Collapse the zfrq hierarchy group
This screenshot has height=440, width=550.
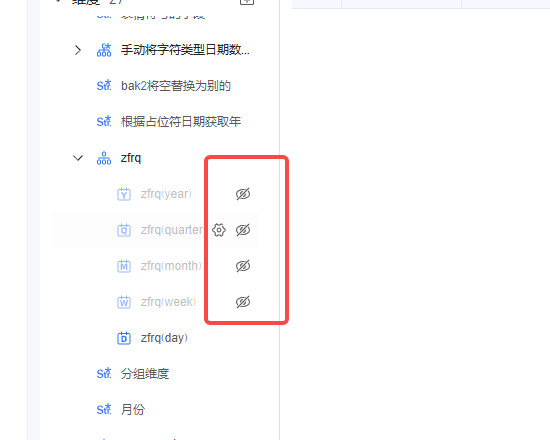78,158
